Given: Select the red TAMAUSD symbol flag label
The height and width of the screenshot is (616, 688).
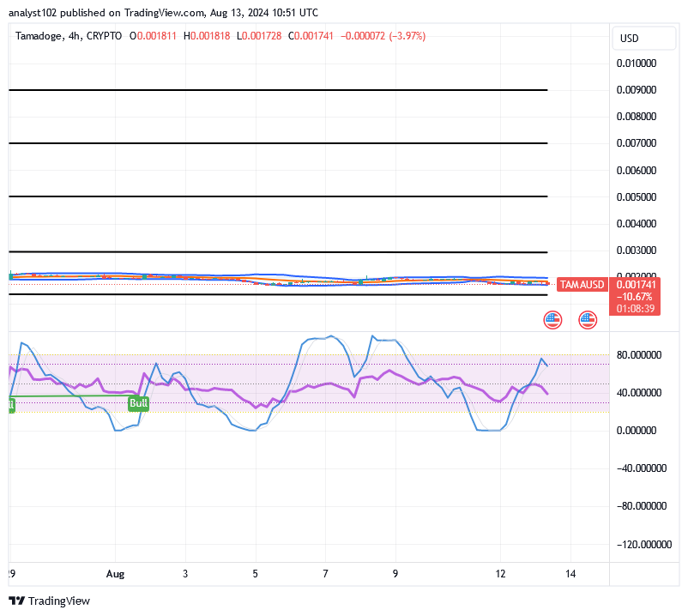Looking at the screenshot, I should 582,283.
